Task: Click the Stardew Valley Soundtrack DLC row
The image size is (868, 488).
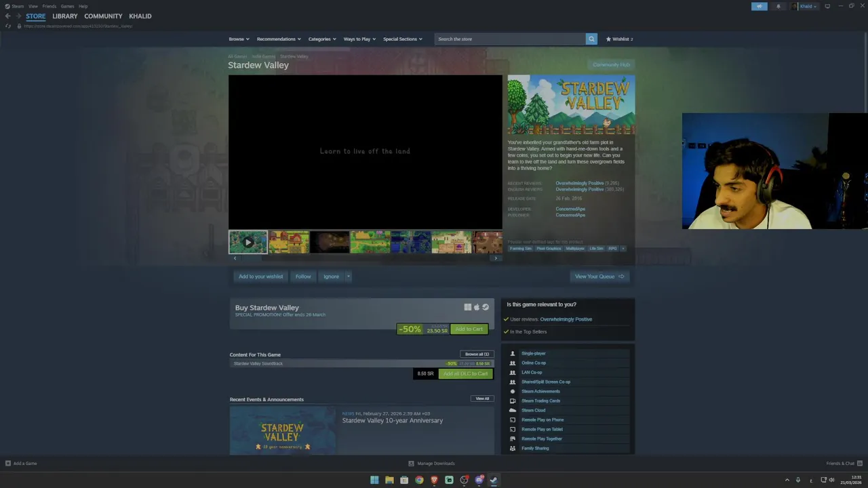Action: point(361,363)
